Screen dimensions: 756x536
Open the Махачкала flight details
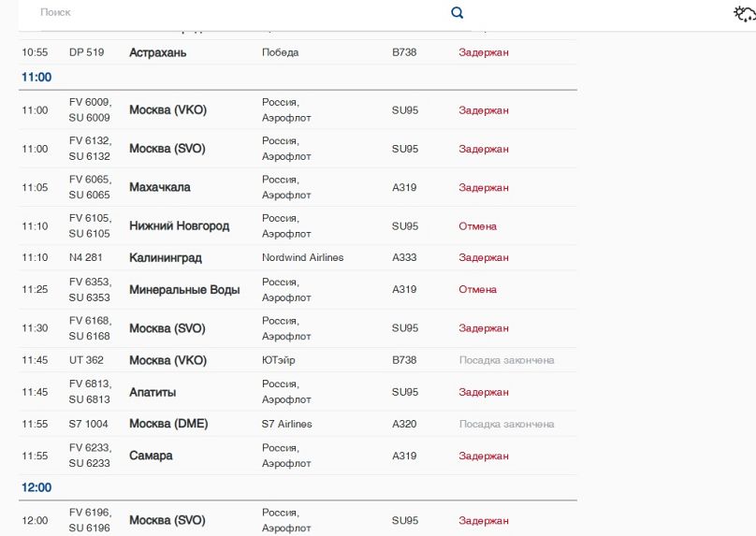160,187
